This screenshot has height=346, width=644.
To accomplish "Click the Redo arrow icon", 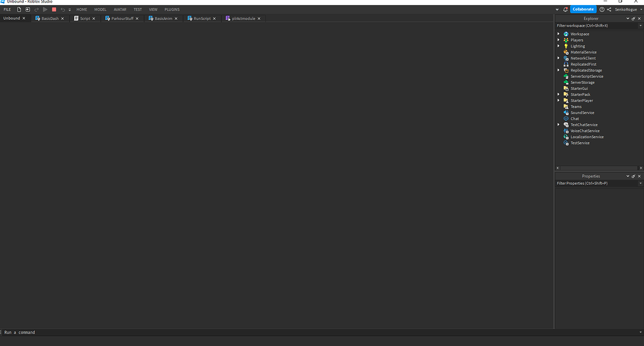I will coord(37,9).
